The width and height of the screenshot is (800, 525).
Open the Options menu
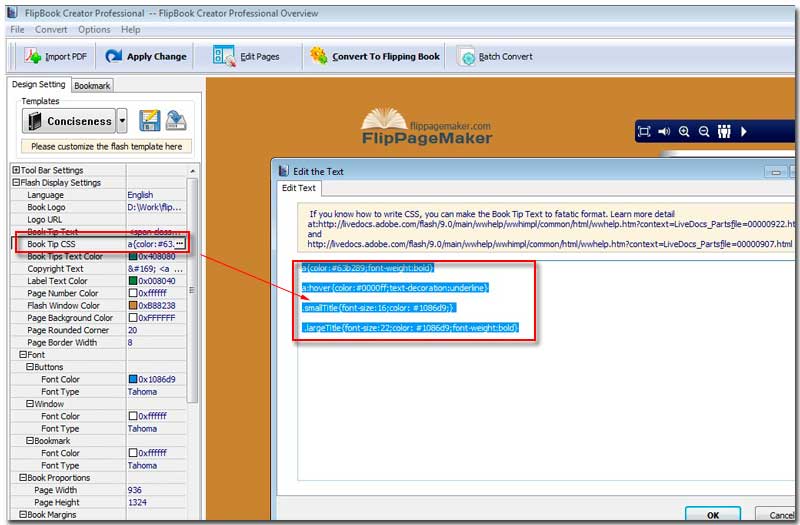click(94, 30)
